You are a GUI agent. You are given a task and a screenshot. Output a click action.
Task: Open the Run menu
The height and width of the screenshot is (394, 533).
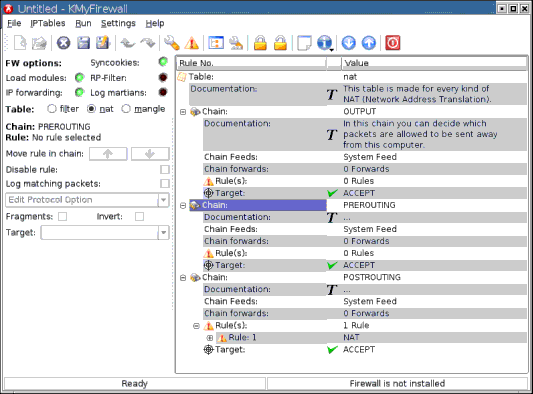coord(83,23)
